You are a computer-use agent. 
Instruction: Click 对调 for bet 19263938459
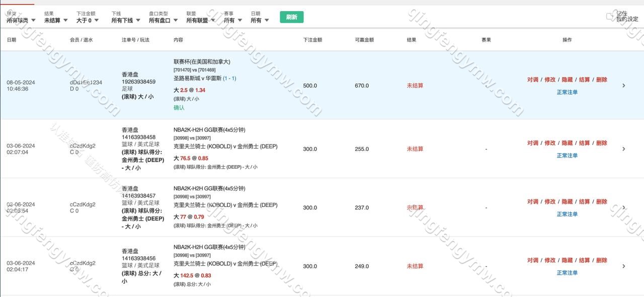coord(533,80)
